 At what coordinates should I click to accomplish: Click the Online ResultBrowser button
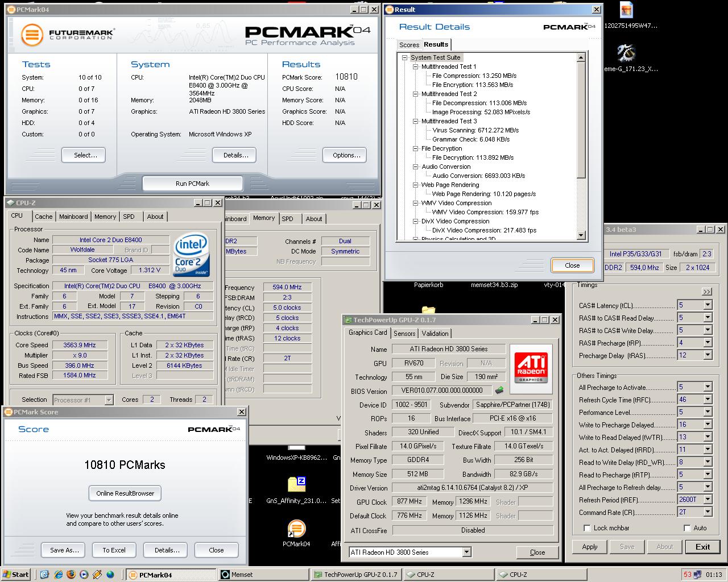pyautogui.click(x=125, y=493)
